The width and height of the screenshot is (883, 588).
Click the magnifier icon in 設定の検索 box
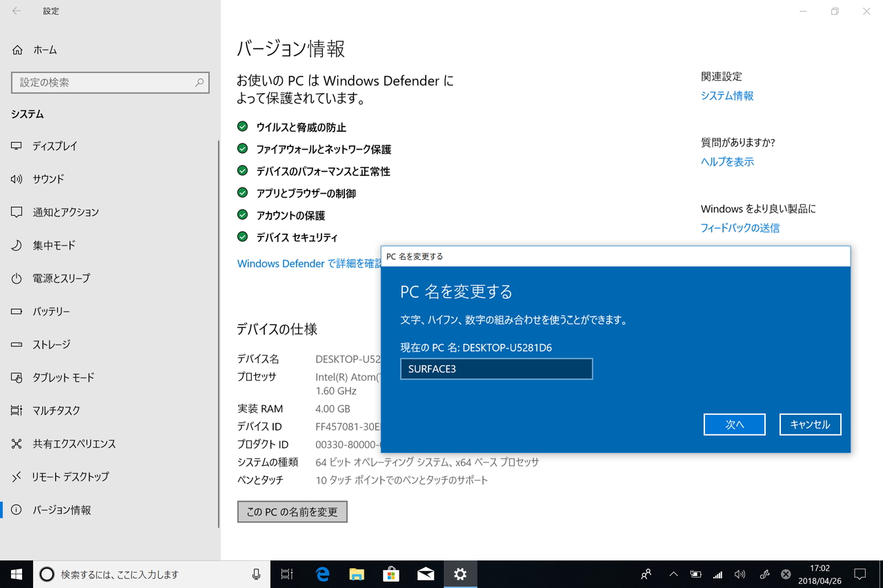(199, 83)
